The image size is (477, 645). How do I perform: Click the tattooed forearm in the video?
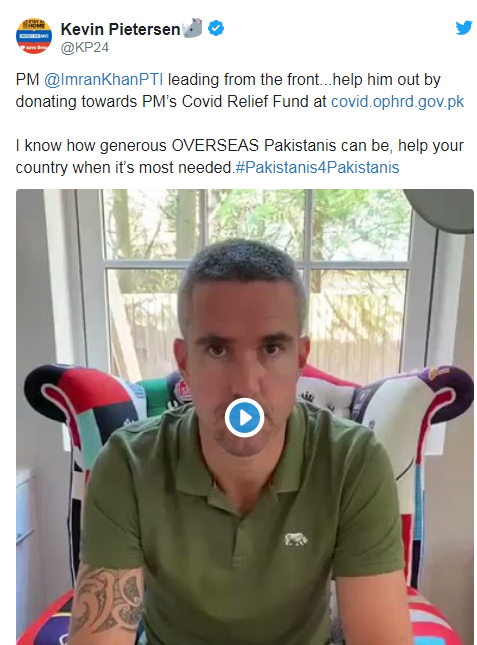[108, 599]
